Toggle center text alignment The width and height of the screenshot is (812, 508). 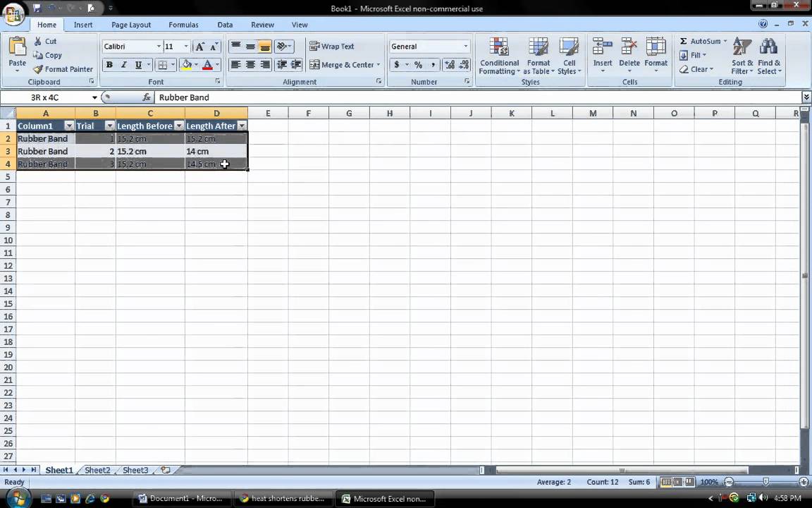click(x=250, y=64)
